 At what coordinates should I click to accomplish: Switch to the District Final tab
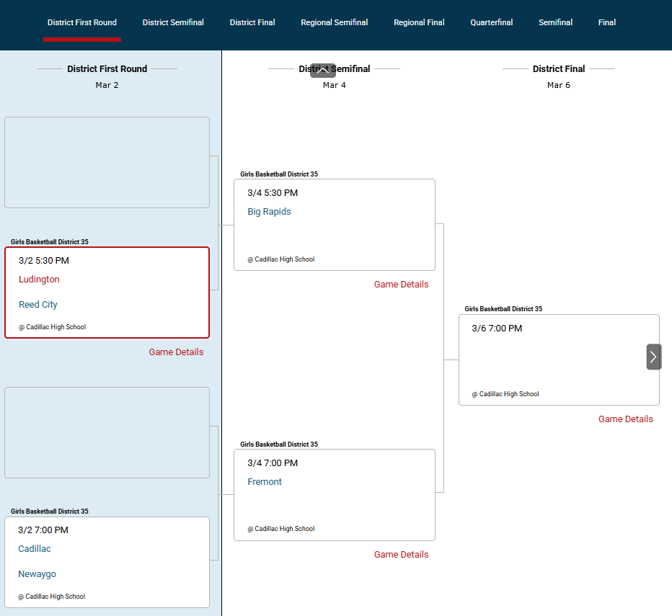coord(252,22)
